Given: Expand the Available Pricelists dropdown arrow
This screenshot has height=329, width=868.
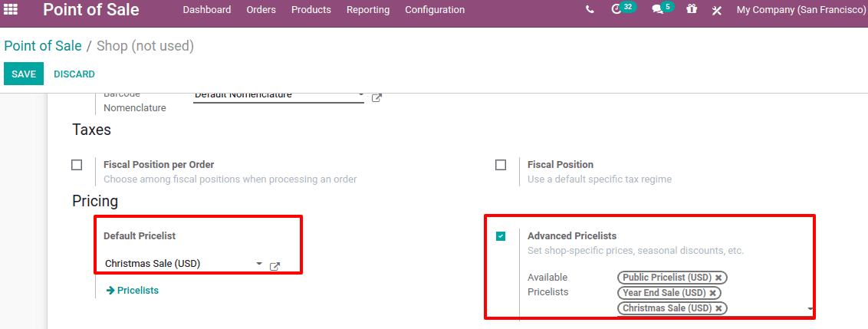Looking at the screenshot, I should [x=810, y=309].
